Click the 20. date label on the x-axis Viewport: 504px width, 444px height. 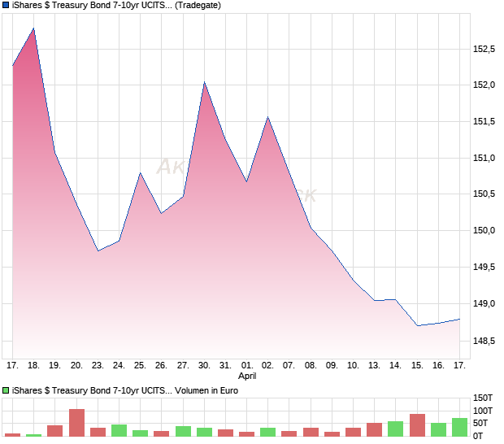(76, 366)
